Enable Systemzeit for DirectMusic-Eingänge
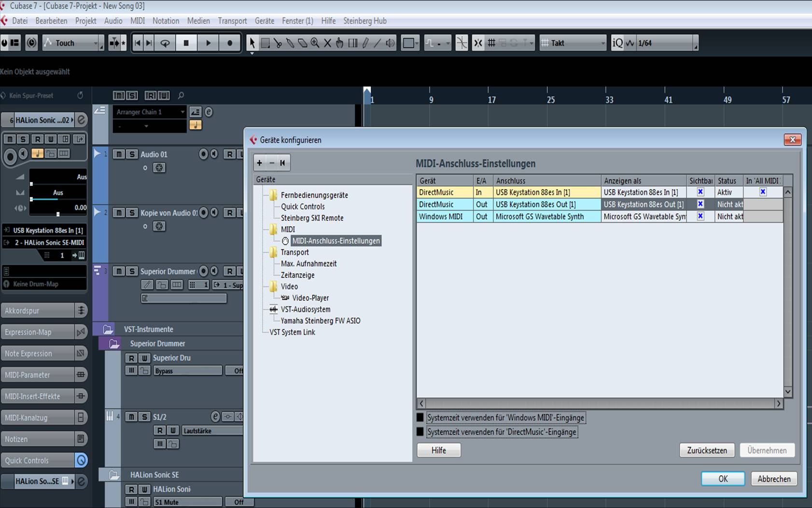 (420, 432)
